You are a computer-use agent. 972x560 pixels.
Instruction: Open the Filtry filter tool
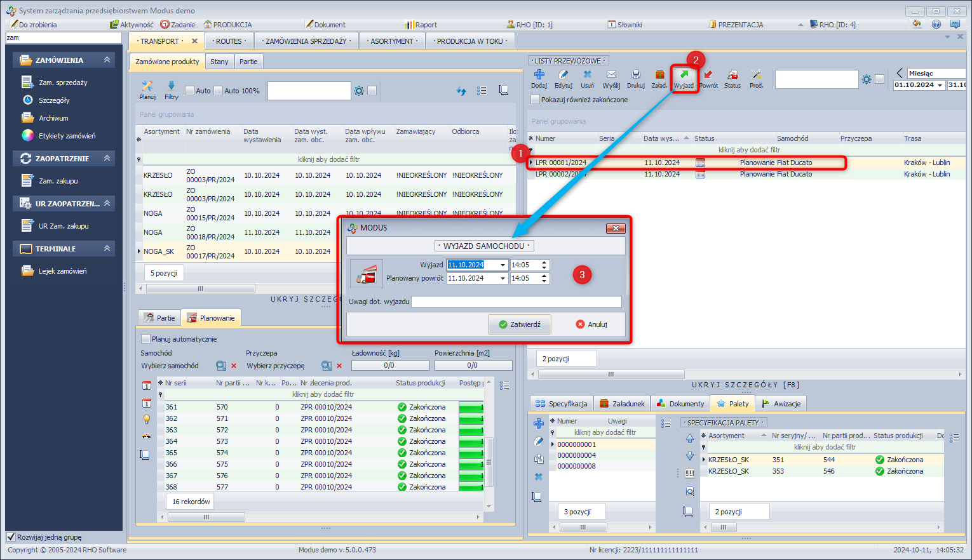pyautogui.click(x=172, y=90)
